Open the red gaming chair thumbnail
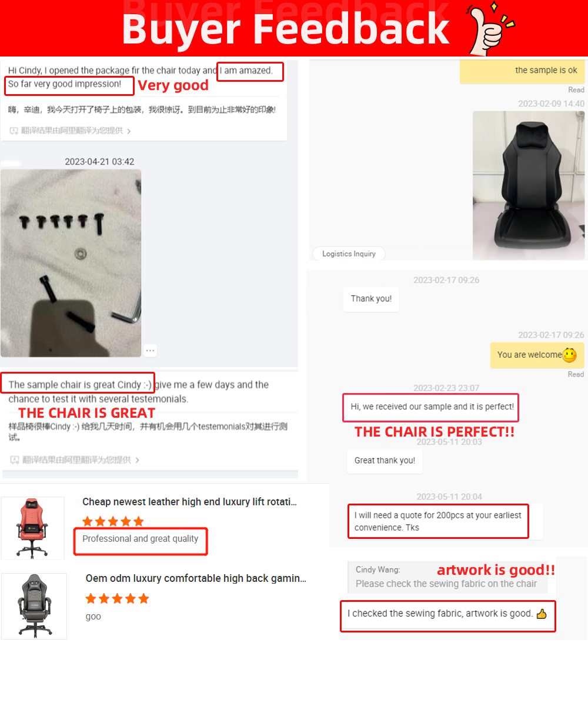This screenshot has width=588, height=706. pos(33,528)
